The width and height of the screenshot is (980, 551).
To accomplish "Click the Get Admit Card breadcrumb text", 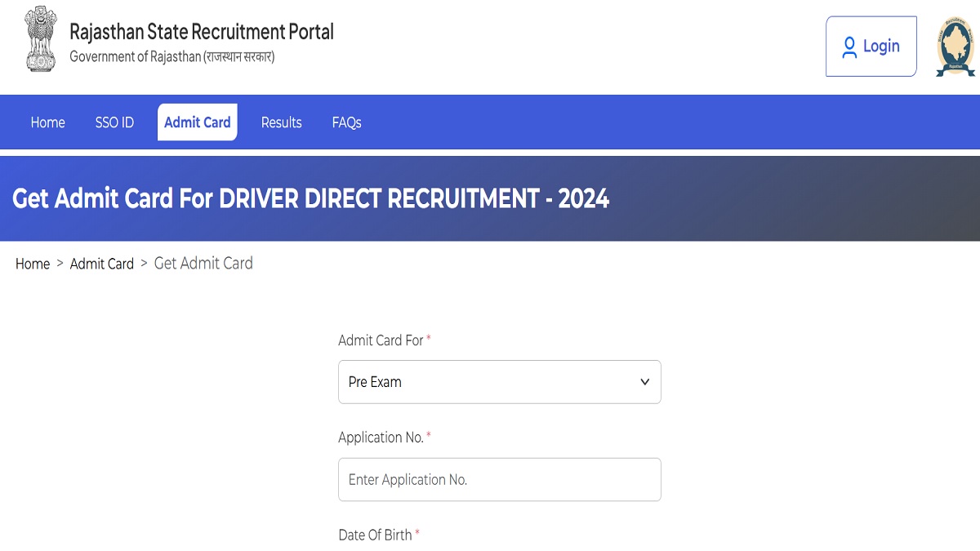I will (x=203, y=264).
